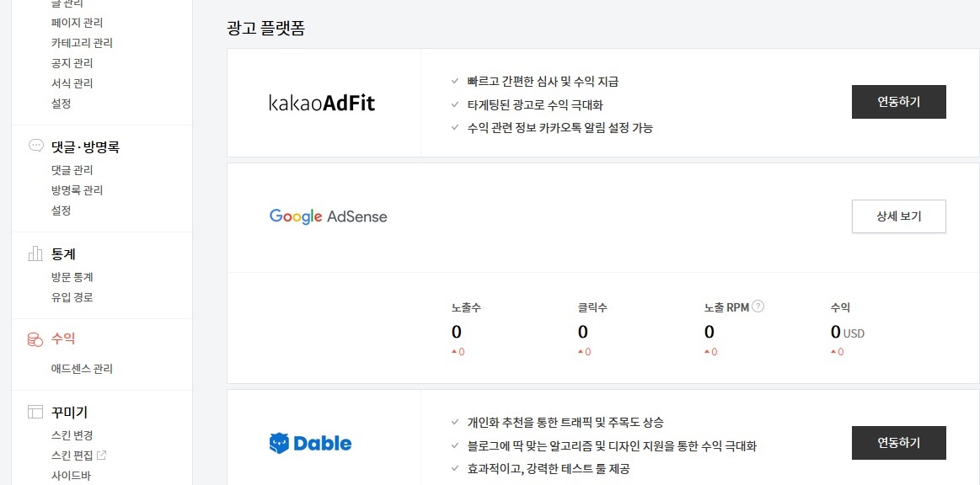Click the kakaoAdFit logo
This screenshot has width=980, height=485.
(322, 103)
